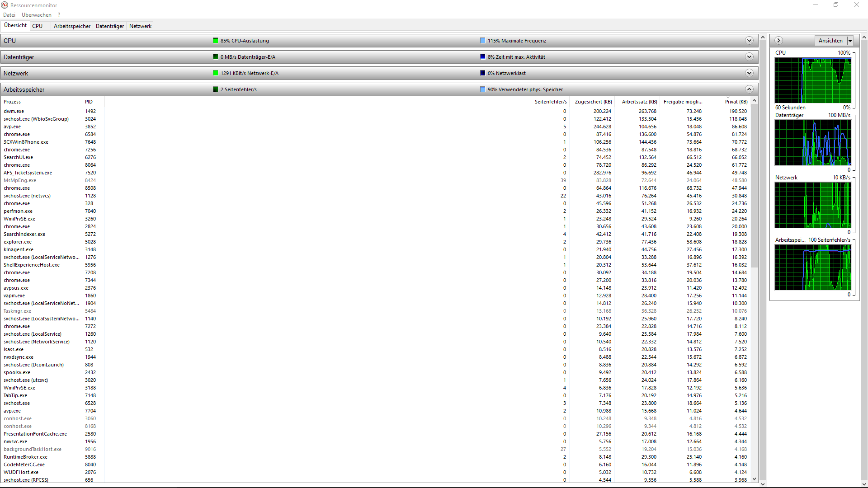Collapse the graphs pane arrow icon
The image size is (868, 488).
pyautogui.click(x=778, y=41)
